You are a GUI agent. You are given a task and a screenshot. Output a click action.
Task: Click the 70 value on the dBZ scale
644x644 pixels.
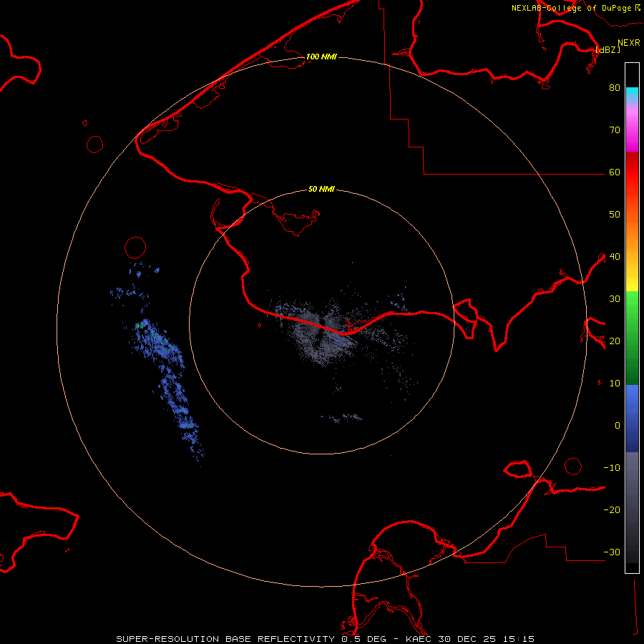(615, 130)
